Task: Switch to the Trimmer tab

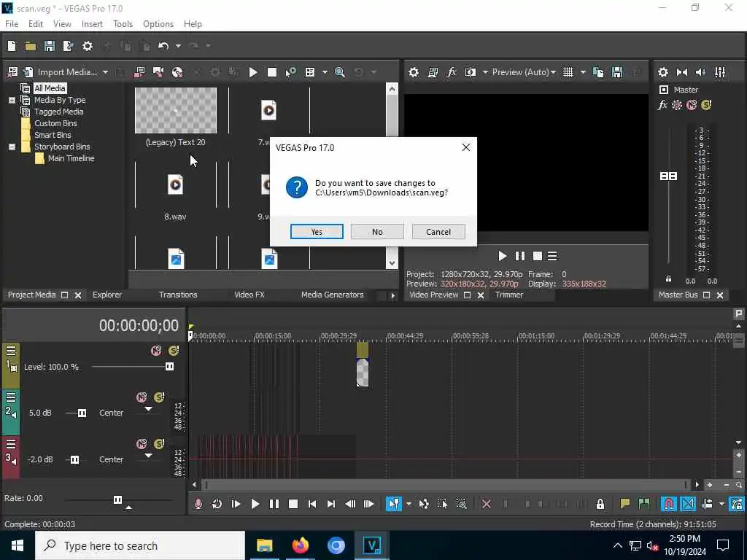Action: 509,295
